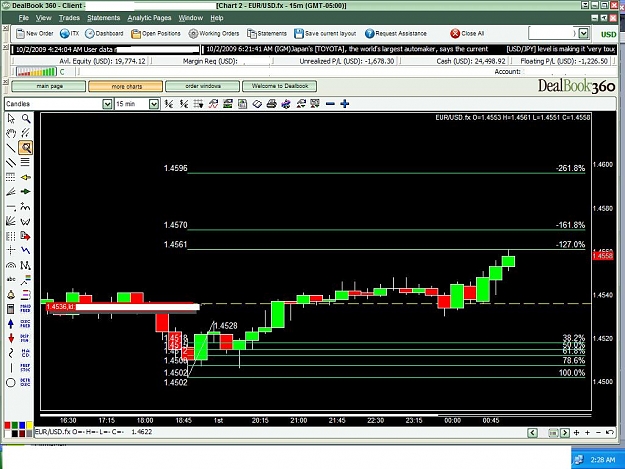Open the View menu
The height and width of the screenshot is (469, 625).
tap(43, 18)
